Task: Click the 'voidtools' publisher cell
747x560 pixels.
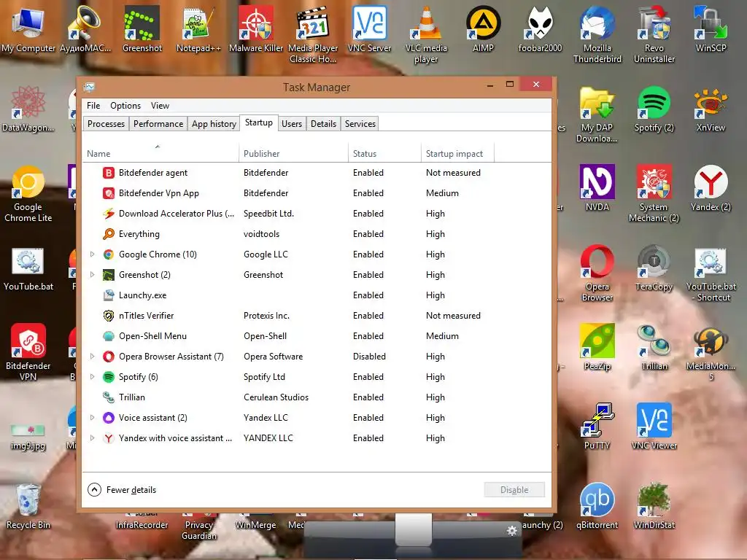Action: click(x=262, y=234)
